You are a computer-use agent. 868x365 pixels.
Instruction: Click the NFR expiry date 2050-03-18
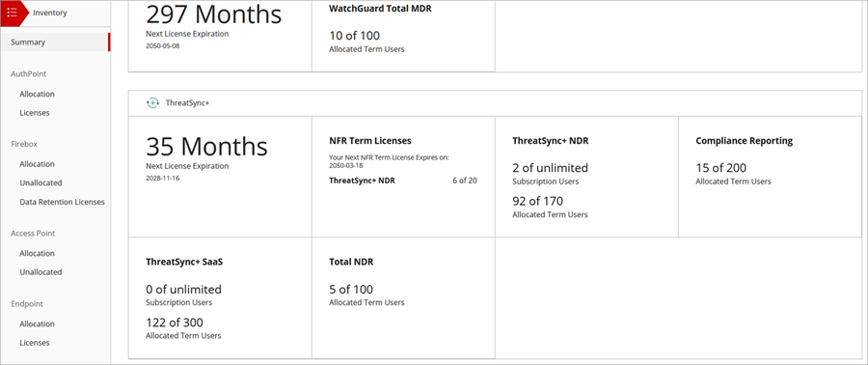click(x=346, y=166)
